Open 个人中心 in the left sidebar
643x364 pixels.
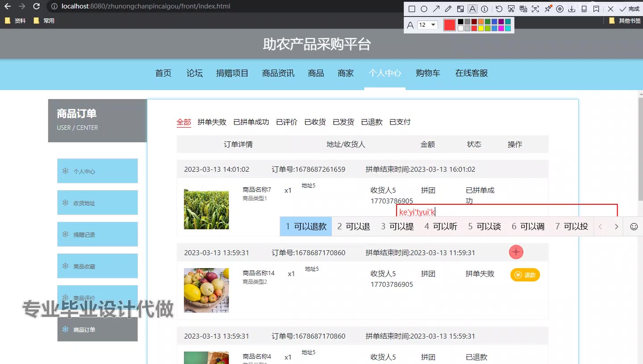[x=97, y=171]
